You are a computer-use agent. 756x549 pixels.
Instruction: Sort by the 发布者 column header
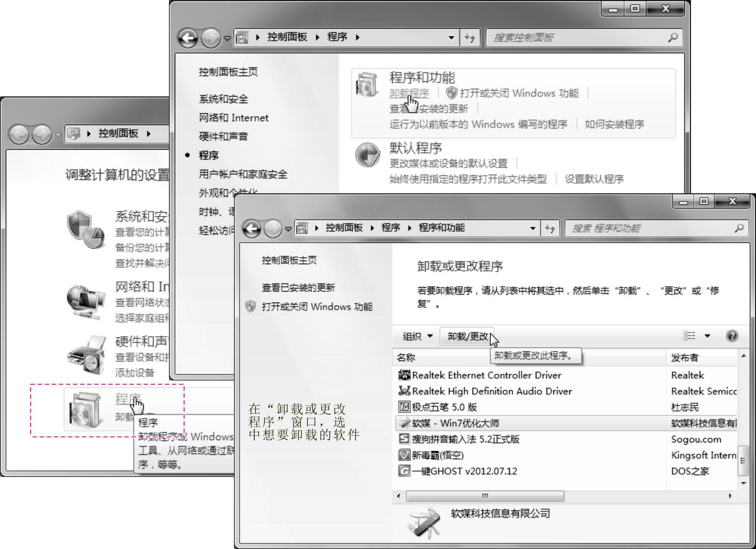click(702, 357)
